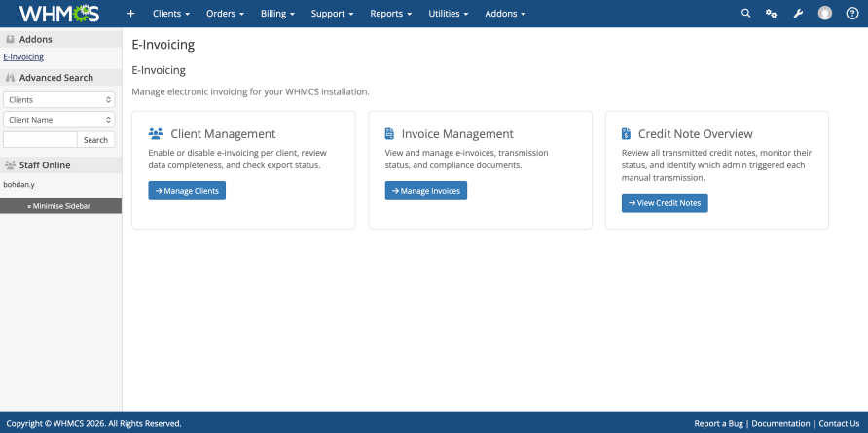
Task: Open the plus quick-add menu
Action: tap(130, 14)
